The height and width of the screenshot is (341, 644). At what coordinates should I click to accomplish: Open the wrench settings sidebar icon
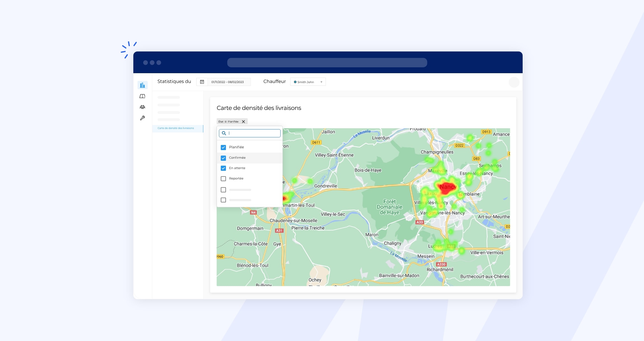point(142,118)
